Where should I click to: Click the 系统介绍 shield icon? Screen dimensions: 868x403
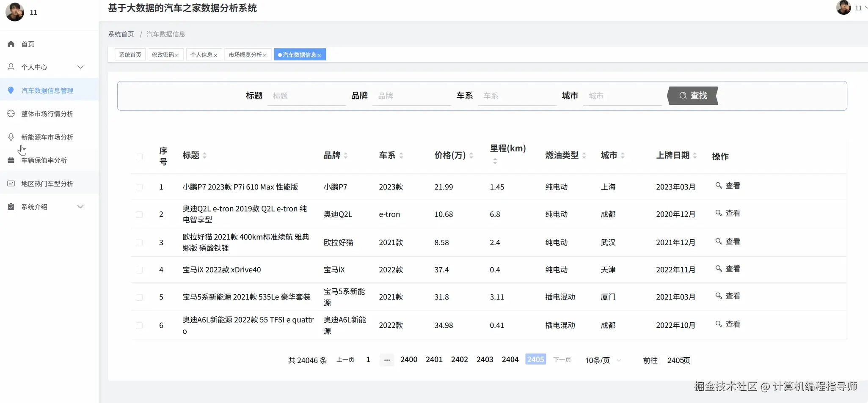click(10, 206)
